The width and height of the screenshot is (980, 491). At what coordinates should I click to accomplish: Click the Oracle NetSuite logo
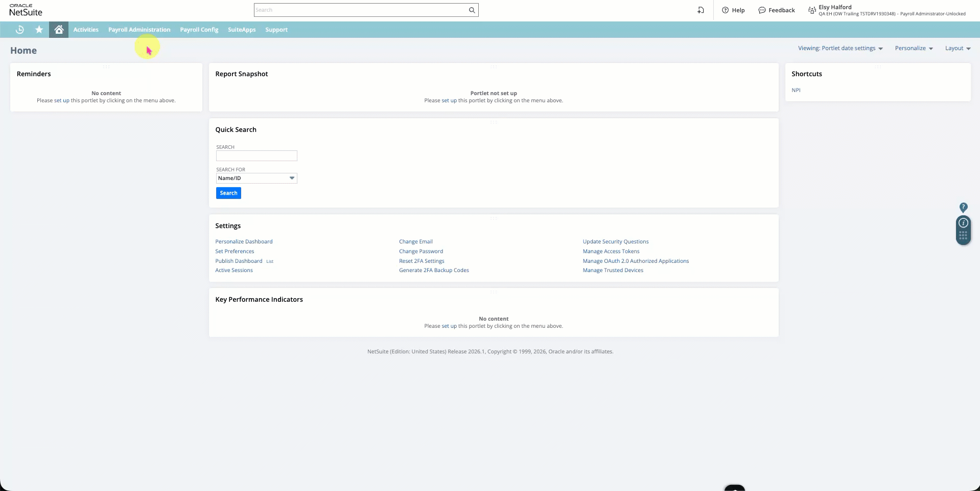(x=26, y=10)
